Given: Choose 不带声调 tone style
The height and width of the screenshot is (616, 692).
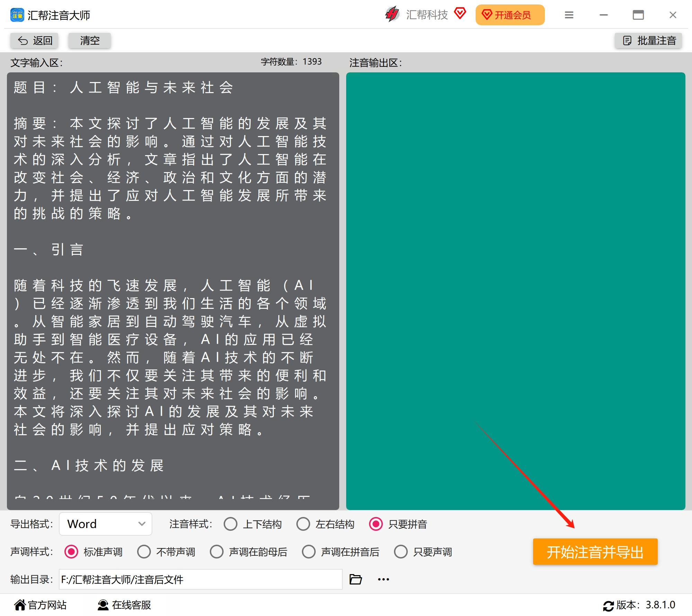Looking at the screenshot, I should [144, 552].
